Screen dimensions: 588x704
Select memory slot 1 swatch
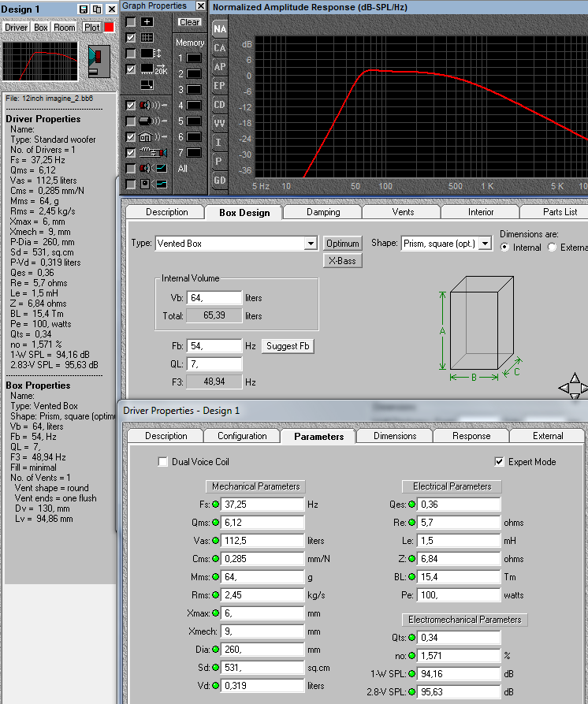[193, 58]
